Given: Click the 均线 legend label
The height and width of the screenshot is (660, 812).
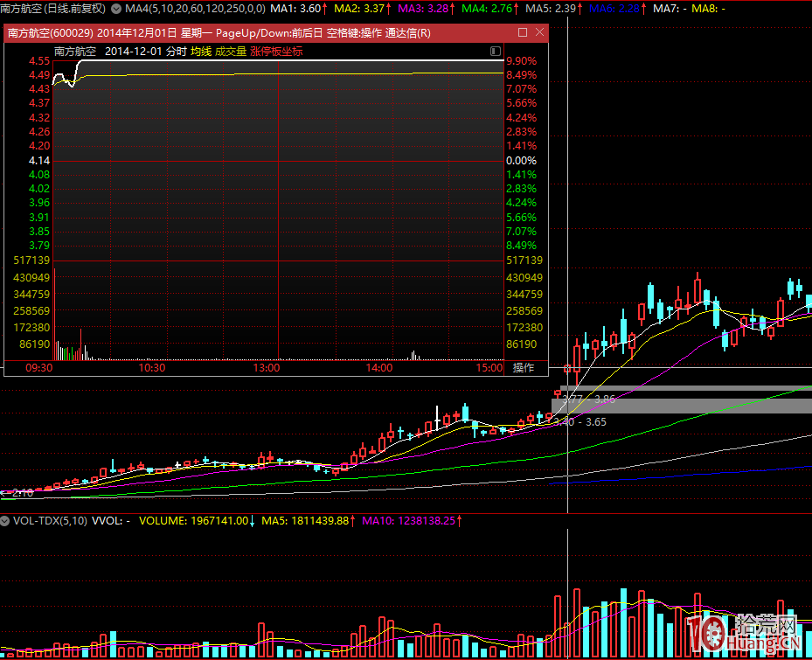Looking at the screenshot, I should pos(201,52).
